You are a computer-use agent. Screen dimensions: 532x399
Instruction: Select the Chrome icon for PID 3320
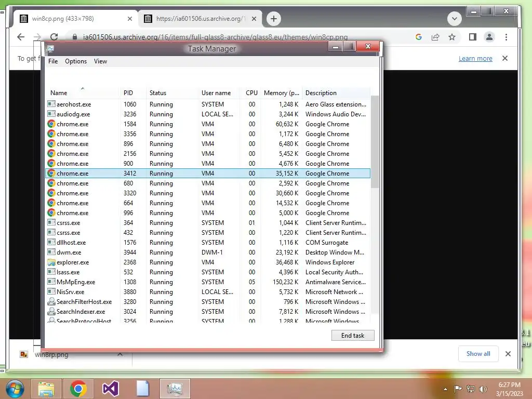tap(51, 193)
